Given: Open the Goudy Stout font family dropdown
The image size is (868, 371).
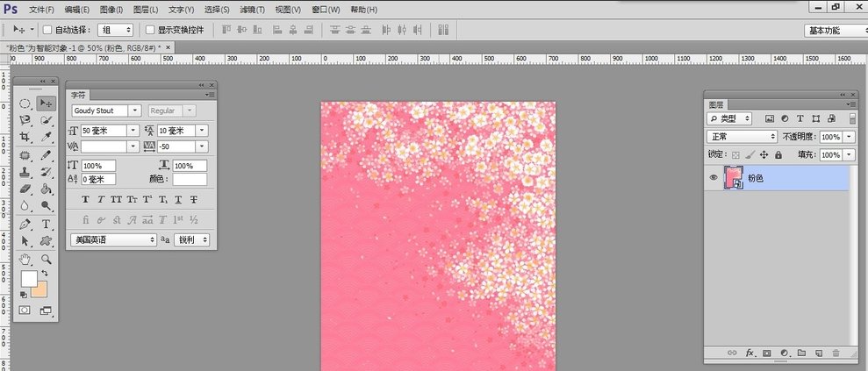Looking at the screenshot, I should (x=135, y=111).
